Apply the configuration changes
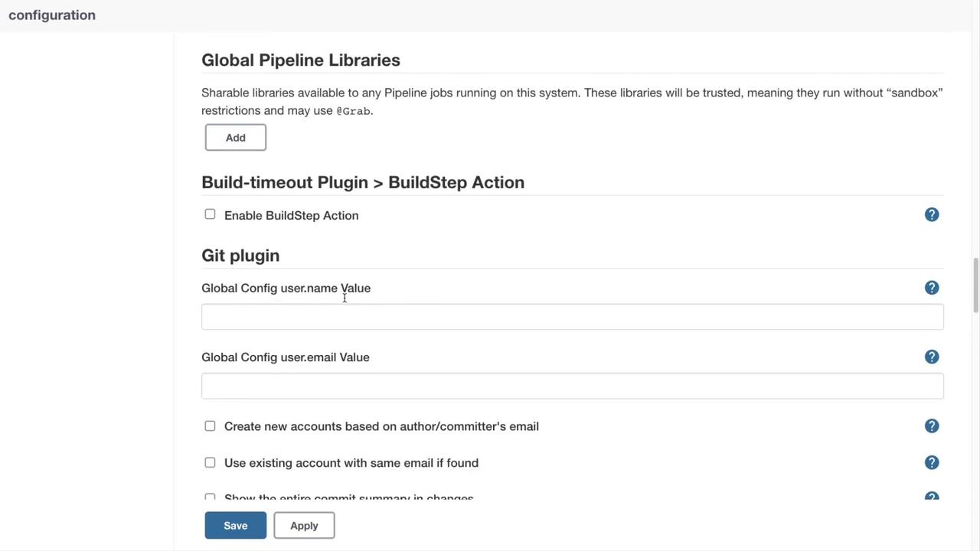Viewport: 980px width, 551px height. pos(304,526)
